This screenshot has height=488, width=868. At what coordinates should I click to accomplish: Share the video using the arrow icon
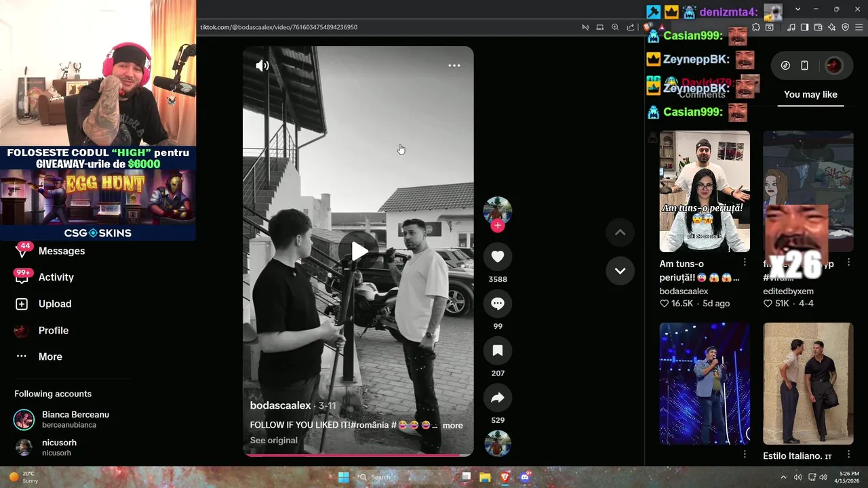(x=498, y=398)
